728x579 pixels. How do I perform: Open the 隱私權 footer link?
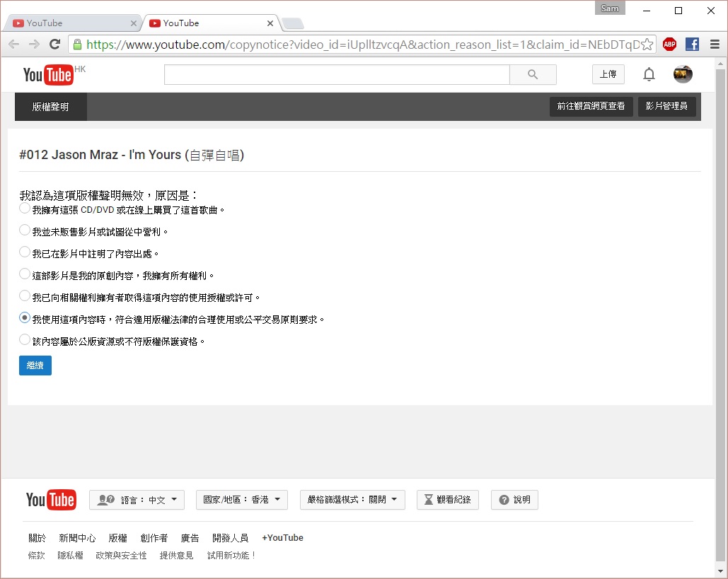(71, 556)
